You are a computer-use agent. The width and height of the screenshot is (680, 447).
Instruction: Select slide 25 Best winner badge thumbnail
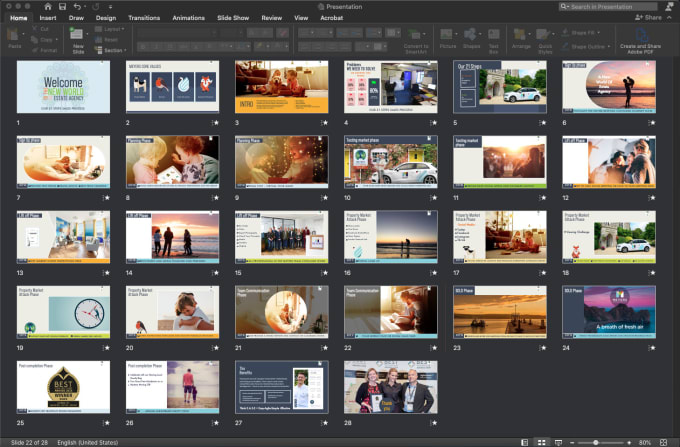[63, 387]
